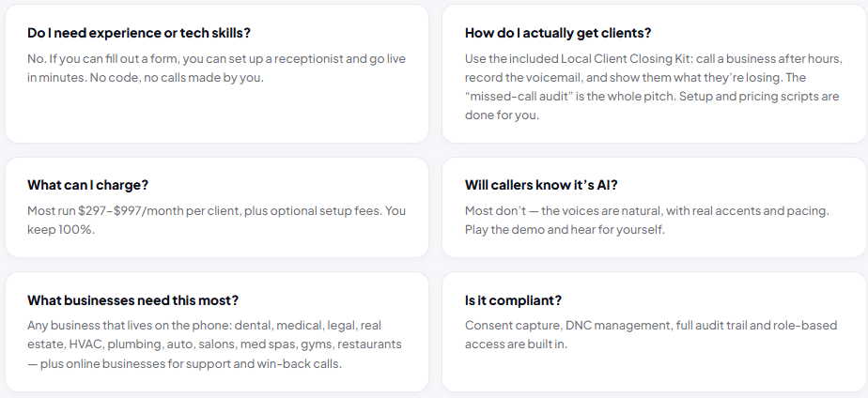Viewport: 868px width, 398px height.
Task: Click 'Play the demo and hear for yourself' sentence
Action: point(565,229)
